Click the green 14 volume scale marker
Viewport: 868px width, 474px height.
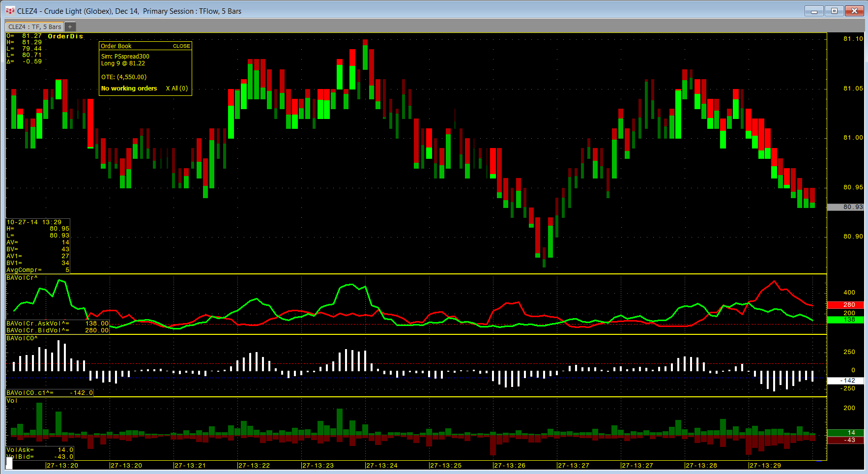click(845, 433)
